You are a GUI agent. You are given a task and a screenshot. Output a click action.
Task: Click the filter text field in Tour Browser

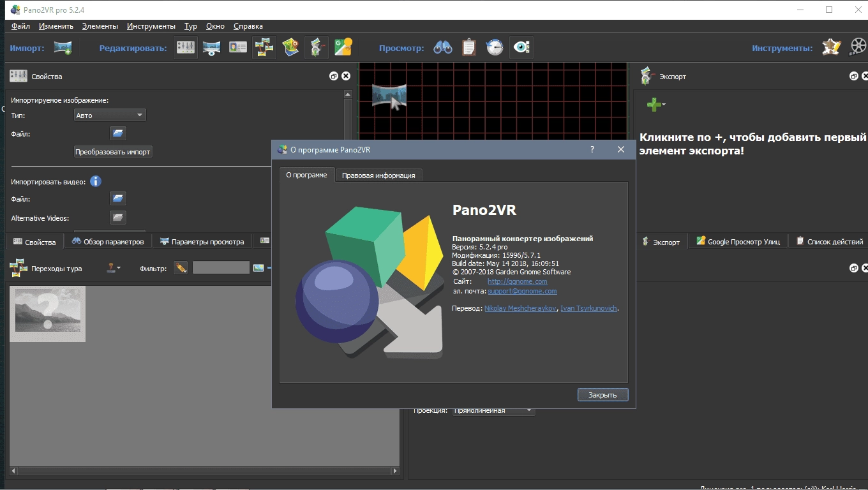click(x=221, y=268)
